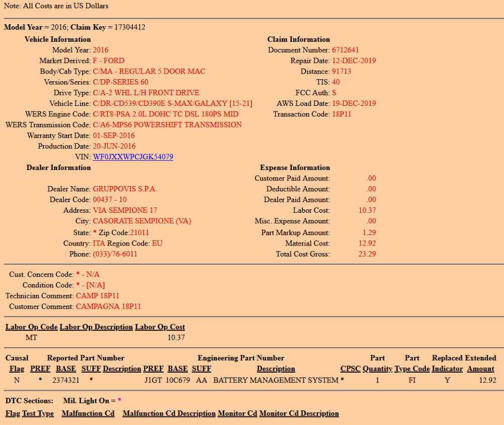Click the dealer name GRUPPOVIS S.P.A.
The width and height of the screenshot is (504, 425).
click(x=125, y=189)
